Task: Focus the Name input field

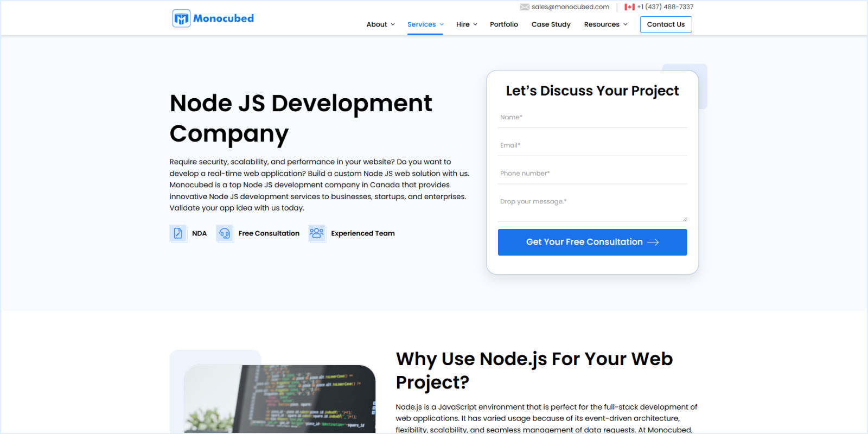Action: pyautogui.click(x=592, y=118)
